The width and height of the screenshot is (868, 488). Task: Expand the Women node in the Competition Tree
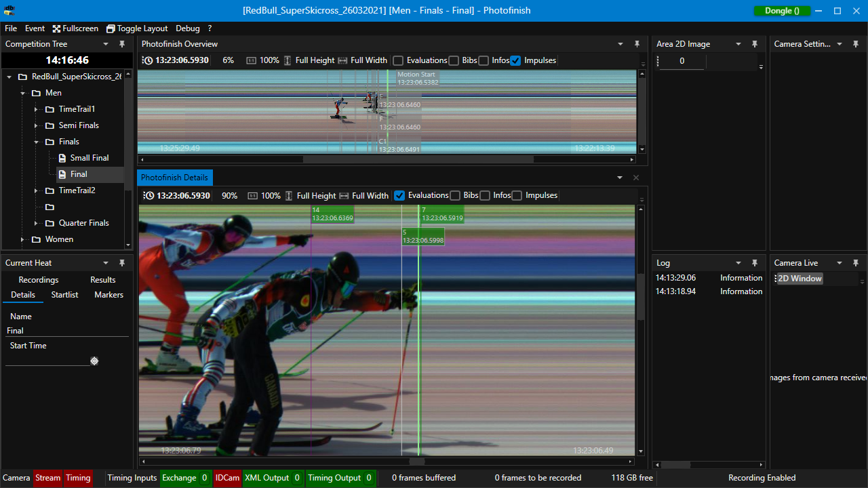point(22,239)
